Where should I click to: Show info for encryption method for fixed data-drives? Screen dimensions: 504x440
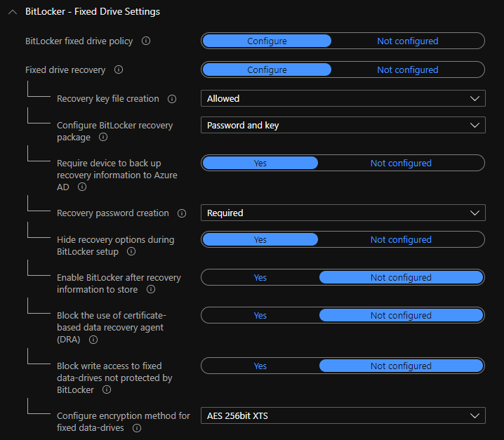point(137,428)
